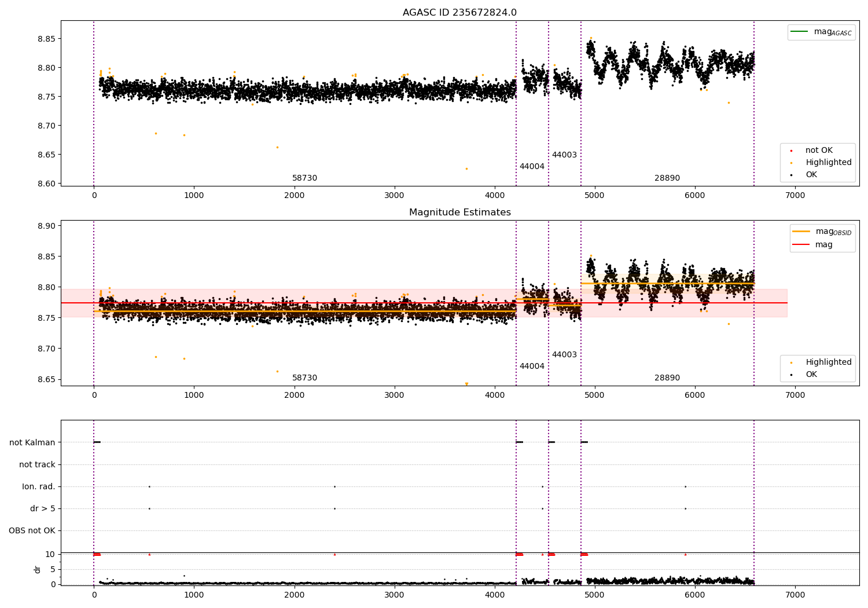Click the orange mag OBSID line for 28890
Viewport: 868px width, 608px height.
pos(667,283)
